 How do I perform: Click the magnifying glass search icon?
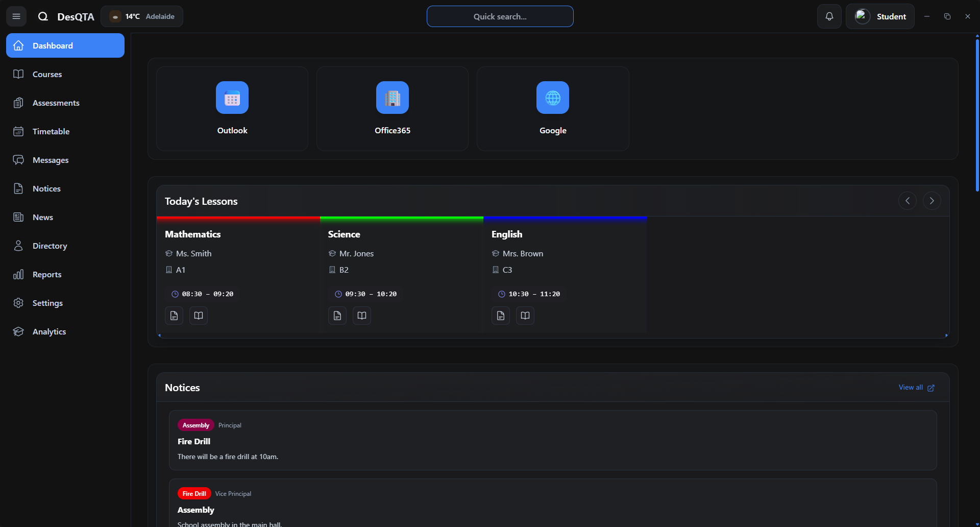43,16
